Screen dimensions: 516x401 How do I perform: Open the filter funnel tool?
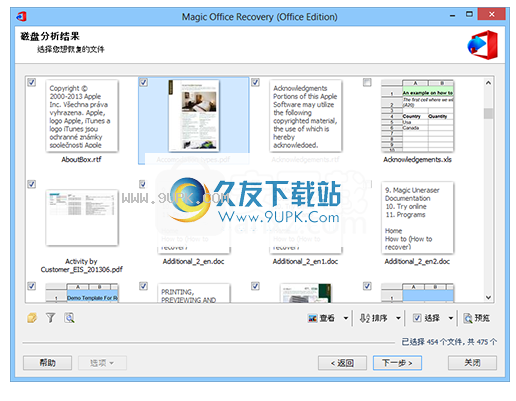[51, 318]
